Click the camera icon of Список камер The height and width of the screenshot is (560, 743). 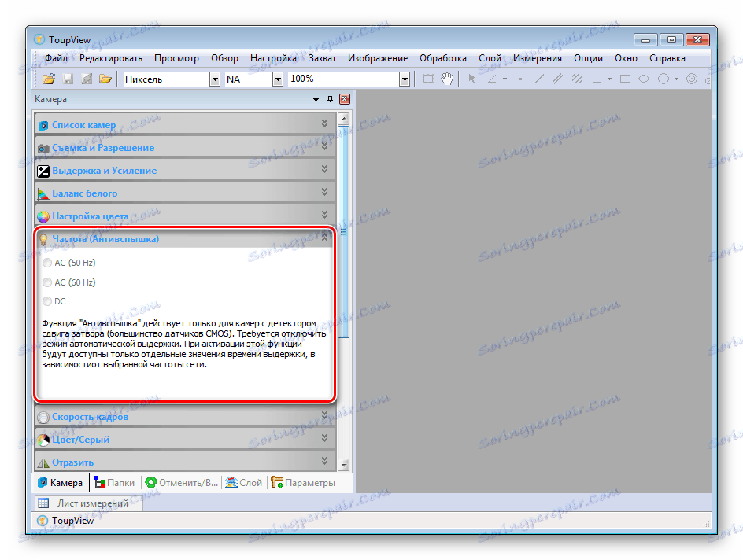tap(43, 125)
